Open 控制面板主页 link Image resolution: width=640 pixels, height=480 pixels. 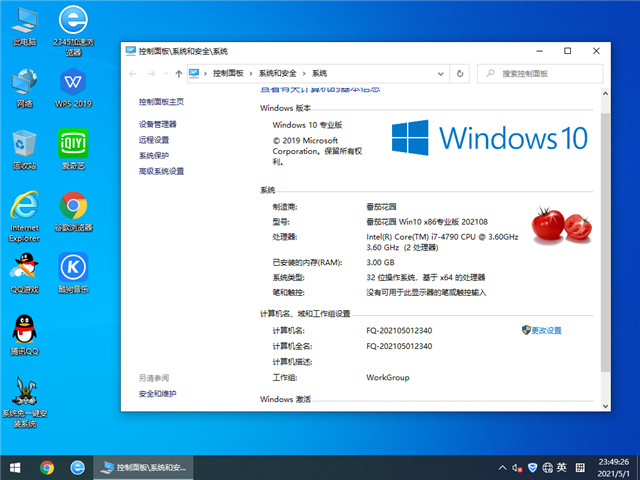point(161,102)
